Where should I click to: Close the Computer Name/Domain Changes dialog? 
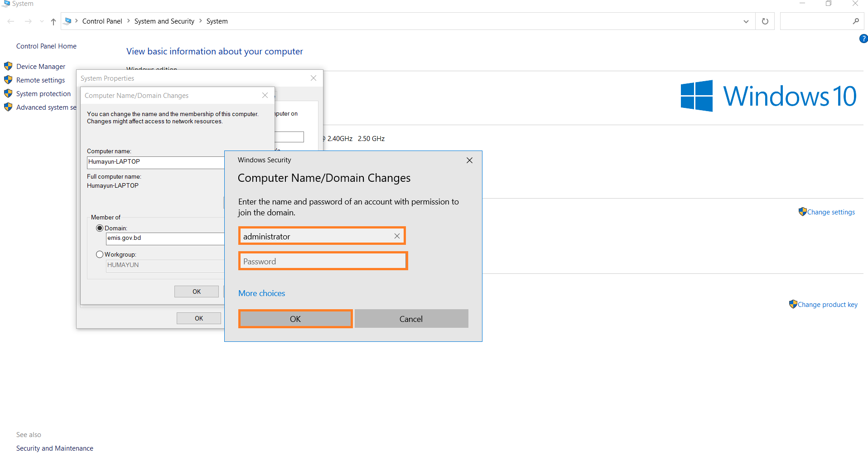tap(265, 95)
